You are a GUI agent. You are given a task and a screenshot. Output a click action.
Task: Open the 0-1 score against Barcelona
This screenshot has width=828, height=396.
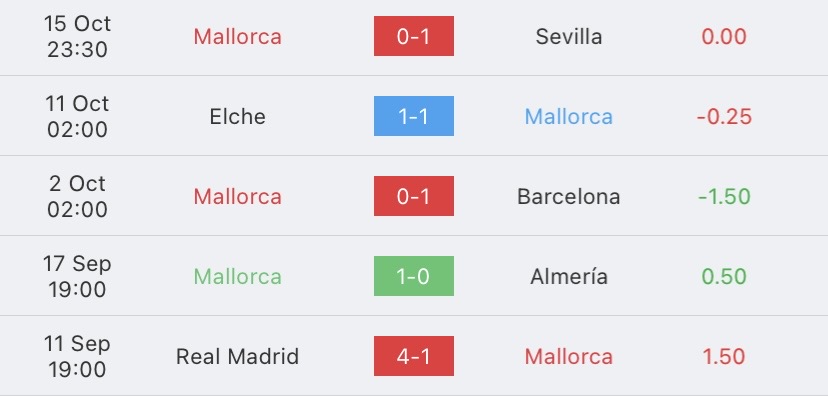413,196
